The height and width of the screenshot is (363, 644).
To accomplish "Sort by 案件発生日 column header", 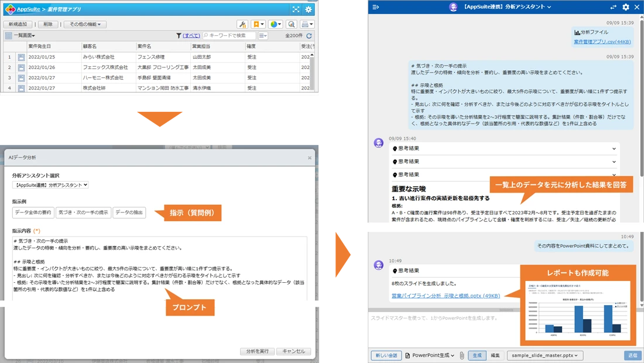I will [54, 46].
